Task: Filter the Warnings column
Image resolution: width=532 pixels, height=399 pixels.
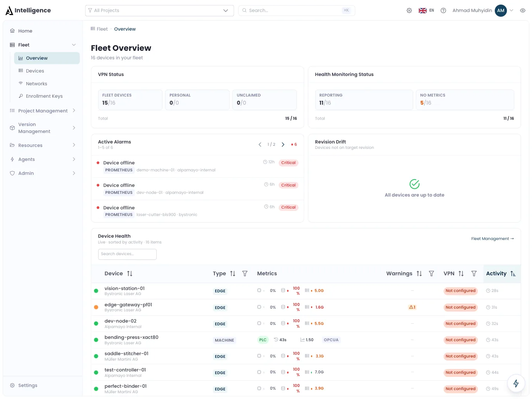Action: 431,274
